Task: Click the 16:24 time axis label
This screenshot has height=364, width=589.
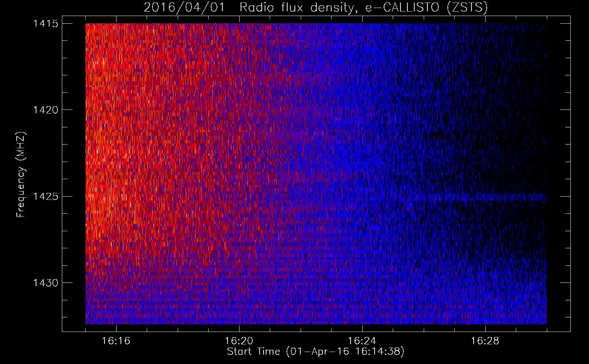Action: (362, 341)
